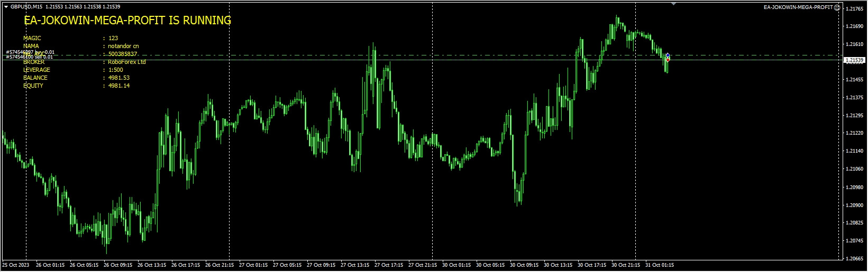Click the LEVERAGE value 1:500
This screenshot has height=272, width=868.
[x=116, y=70]
